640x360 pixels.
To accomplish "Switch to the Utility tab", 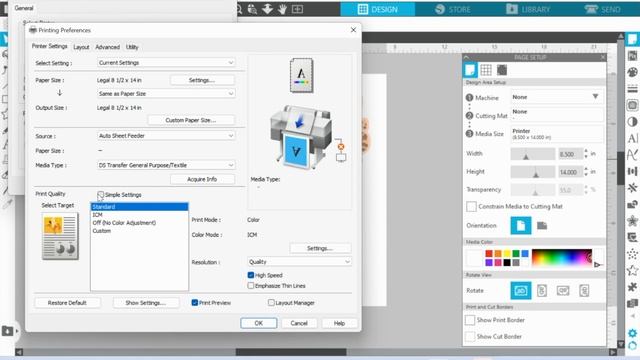I will tap(132, 47).
